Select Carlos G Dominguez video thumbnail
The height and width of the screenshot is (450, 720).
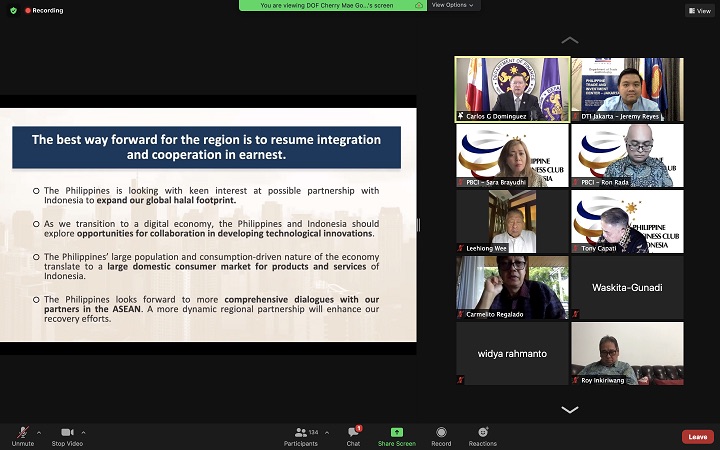512,89
